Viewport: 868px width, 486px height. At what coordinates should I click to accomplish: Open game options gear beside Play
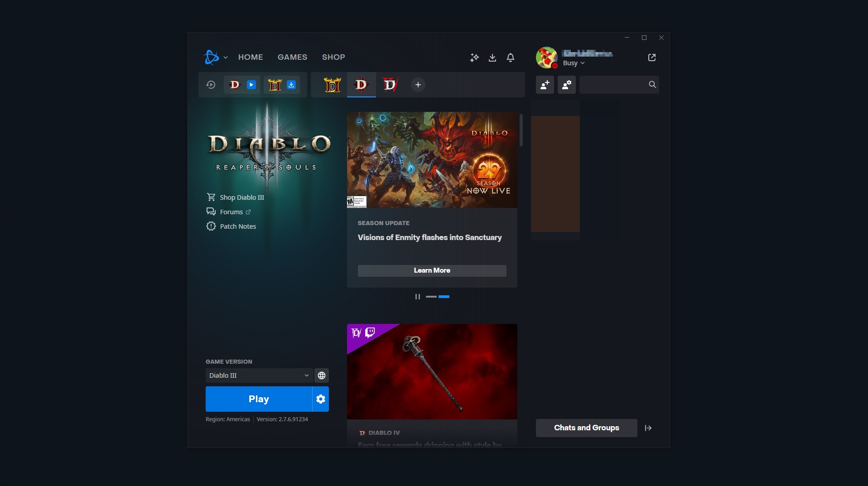[321, 399]
